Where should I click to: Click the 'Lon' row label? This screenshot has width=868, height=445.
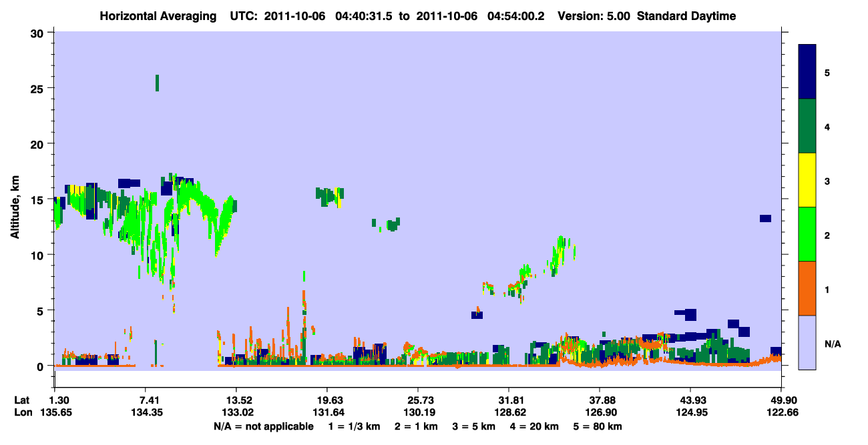tap(23, 412)
